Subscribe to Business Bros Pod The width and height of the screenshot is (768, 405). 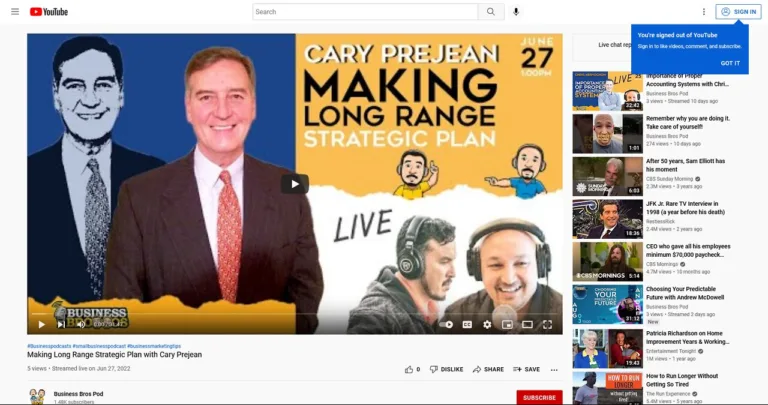[539, 398]
